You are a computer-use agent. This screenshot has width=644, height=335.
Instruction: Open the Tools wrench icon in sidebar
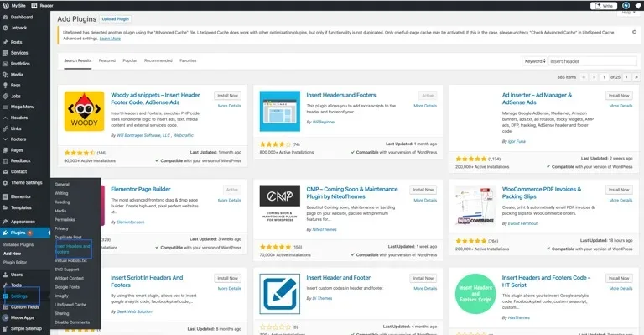(x=5, y=285)
